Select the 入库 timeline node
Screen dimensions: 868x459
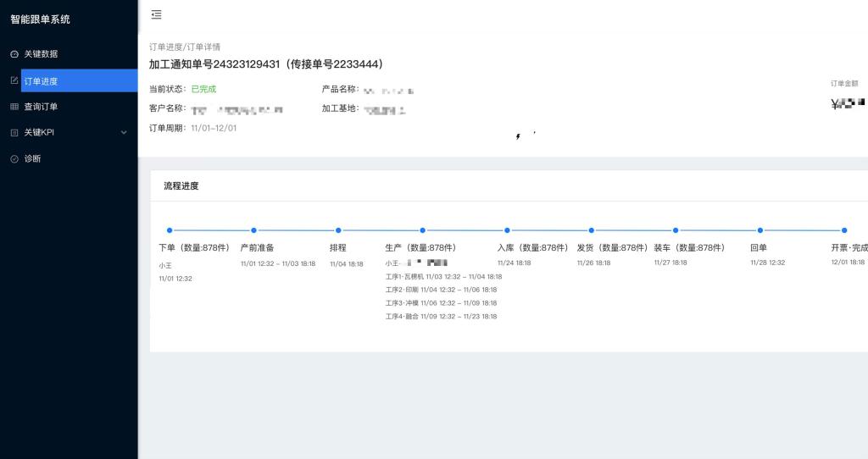[x=507, y=230]
